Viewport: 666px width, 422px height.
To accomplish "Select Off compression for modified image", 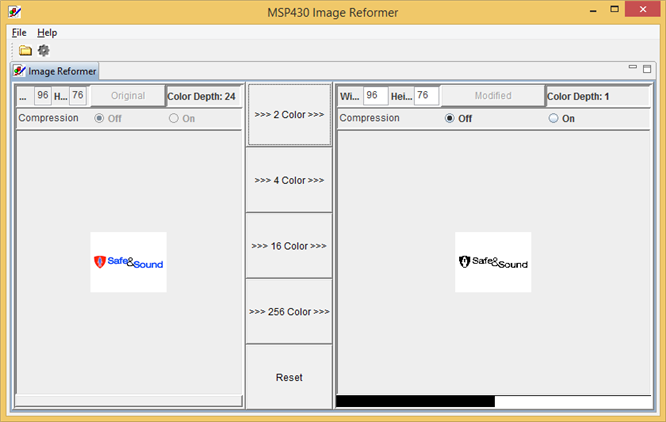I will point(458,118).
